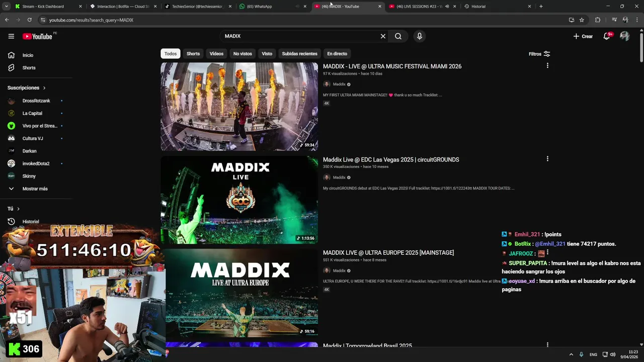Select the En directo filter chip
Viewport: 644px width, 362px height.
click(x=337, y=54)
